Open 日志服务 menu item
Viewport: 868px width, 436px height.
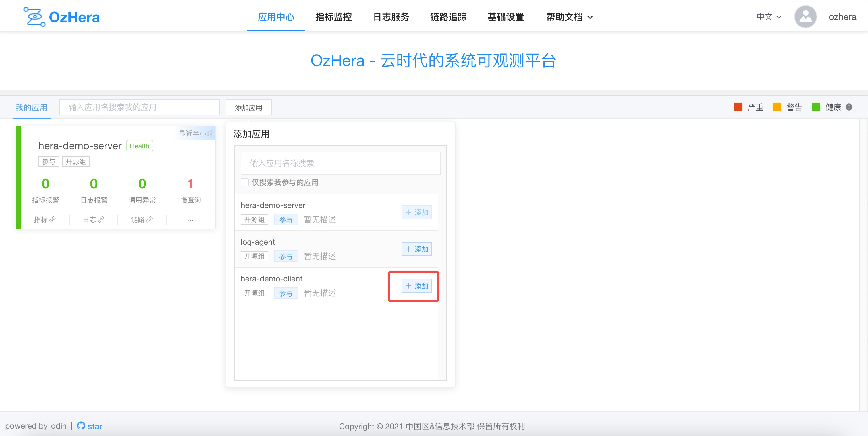391,17
